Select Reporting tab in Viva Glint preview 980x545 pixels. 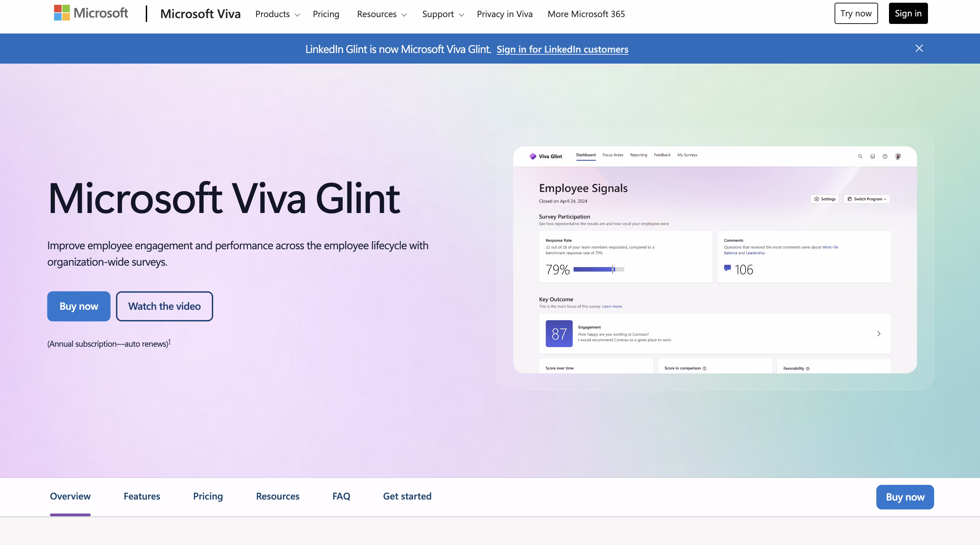(x=639, y=155)
